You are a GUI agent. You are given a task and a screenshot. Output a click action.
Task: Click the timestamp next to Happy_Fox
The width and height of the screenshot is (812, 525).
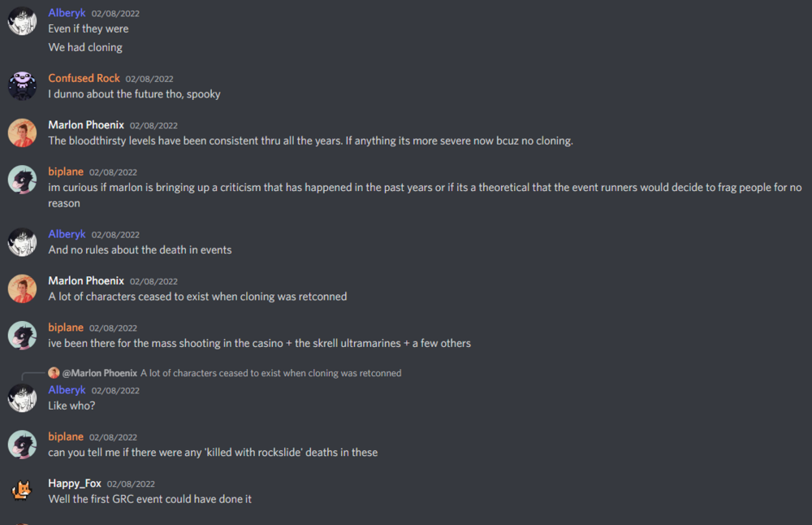point(131,484)
